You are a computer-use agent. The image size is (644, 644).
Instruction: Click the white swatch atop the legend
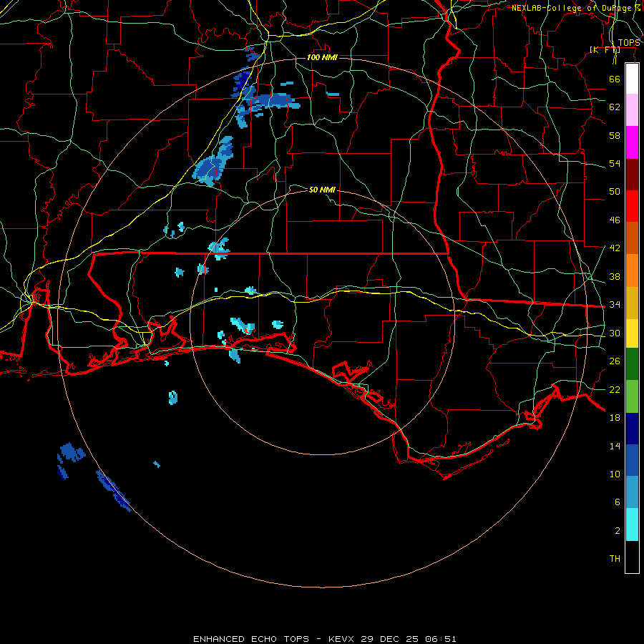[x=632, y=79]
